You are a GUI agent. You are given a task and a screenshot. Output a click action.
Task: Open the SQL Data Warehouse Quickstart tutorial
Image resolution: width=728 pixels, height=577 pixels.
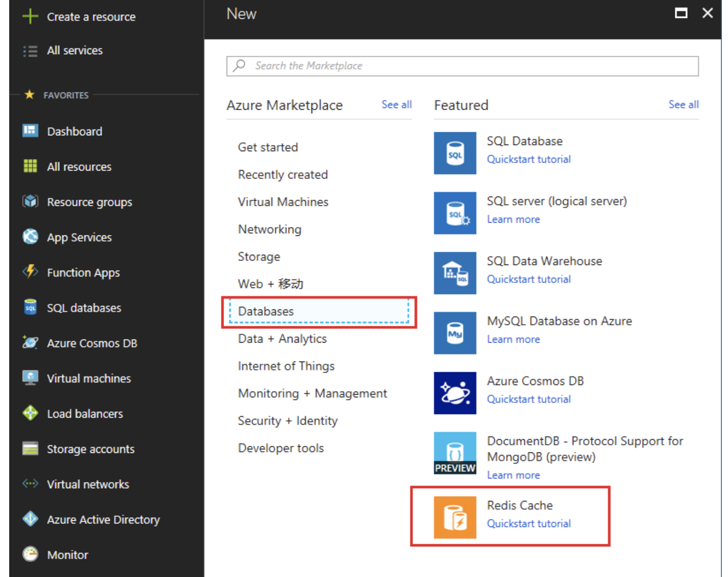529,279
